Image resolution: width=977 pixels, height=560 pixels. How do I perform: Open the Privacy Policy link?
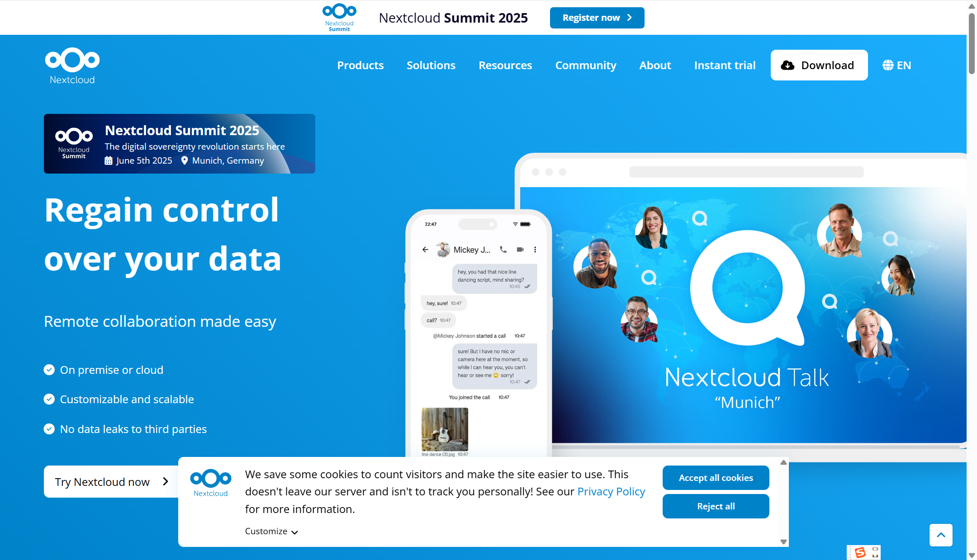611,491
